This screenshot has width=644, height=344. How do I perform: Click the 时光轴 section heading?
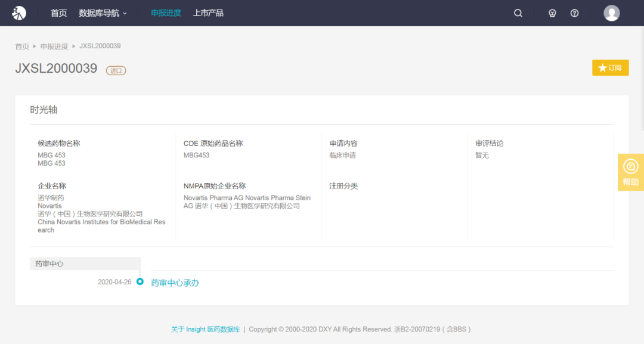click(x=44, y=110)
